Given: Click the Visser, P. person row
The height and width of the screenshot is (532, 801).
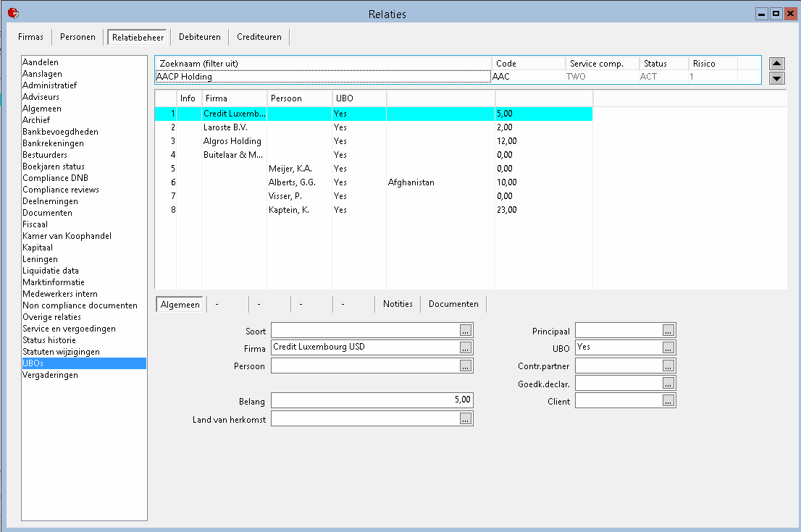Looking at the screenshot, I should [x=374, y=196].
